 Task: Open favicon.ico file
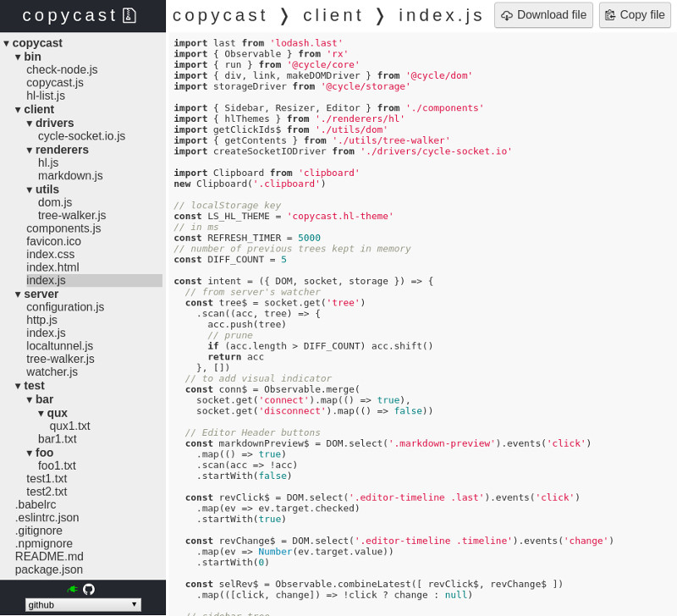point(53,242)
